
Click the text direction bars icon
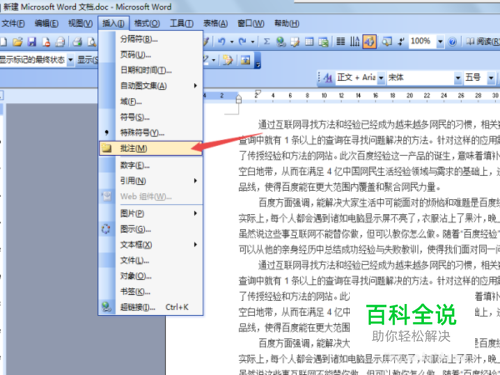[355, 42]
